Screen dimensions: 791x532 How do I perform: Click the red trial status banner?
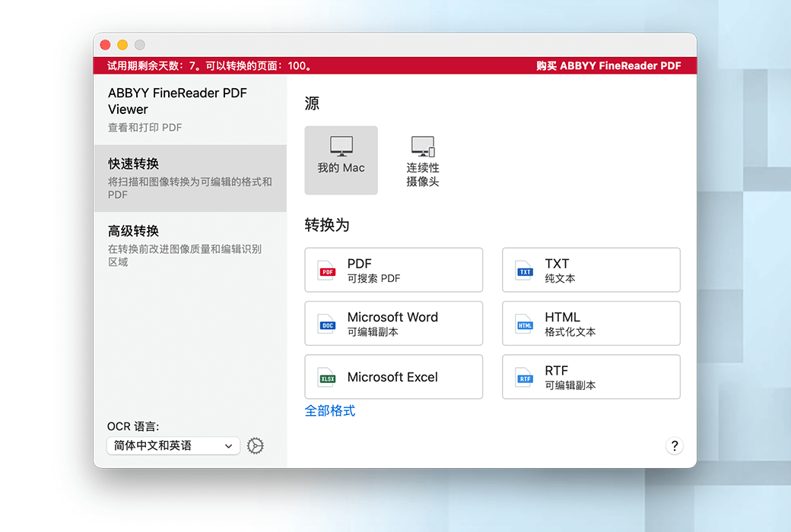coord(304,66)
